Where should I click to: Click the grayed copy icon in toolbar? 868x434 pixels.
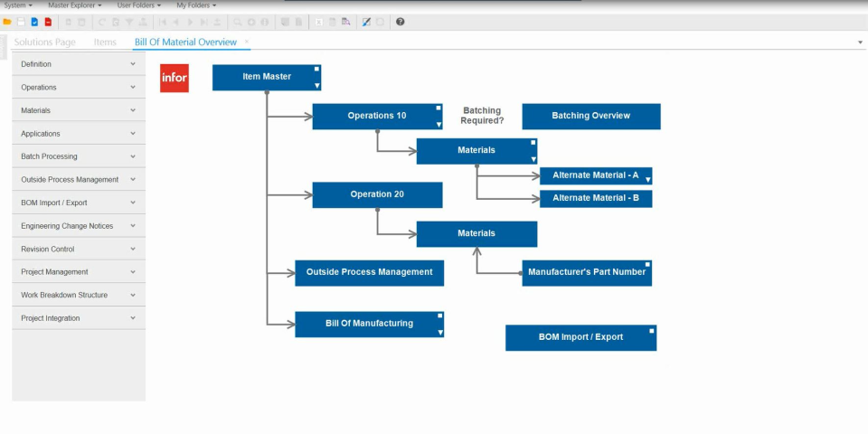pos(68,22)
